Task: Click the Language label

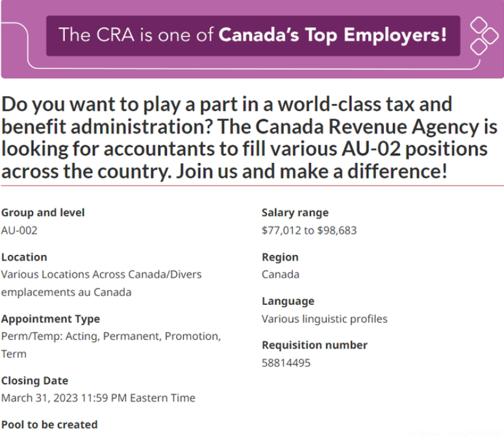Action: 288,301
